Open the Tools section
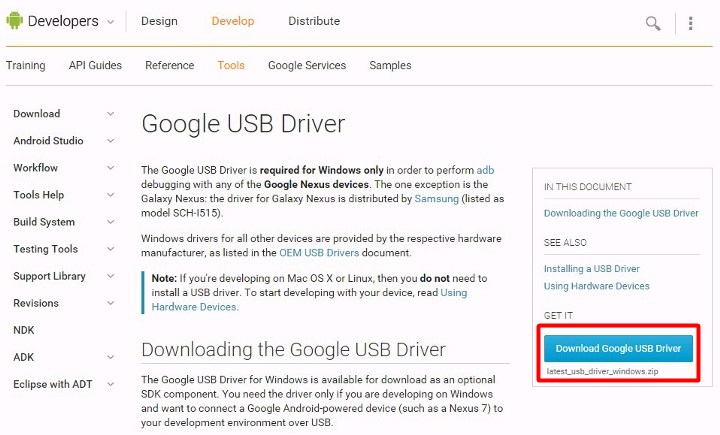Viewport: 720px width, 435px height. click(x=231, y=65)
